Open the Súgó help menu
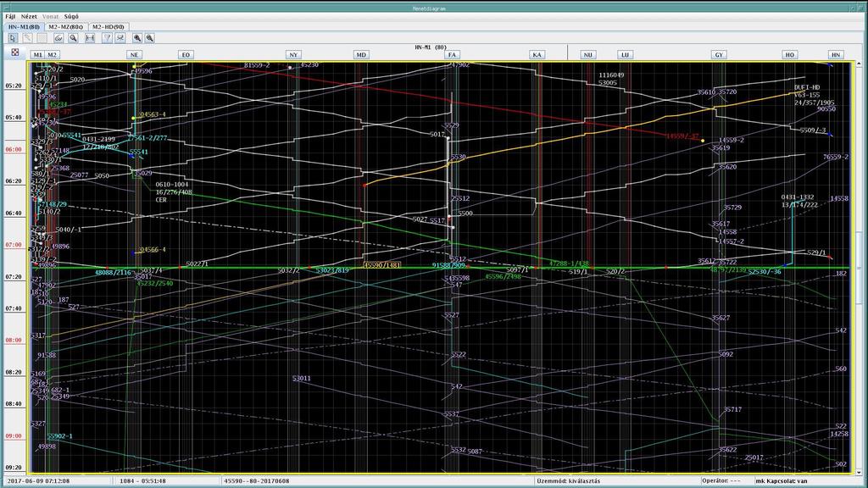 pos(71,17)
